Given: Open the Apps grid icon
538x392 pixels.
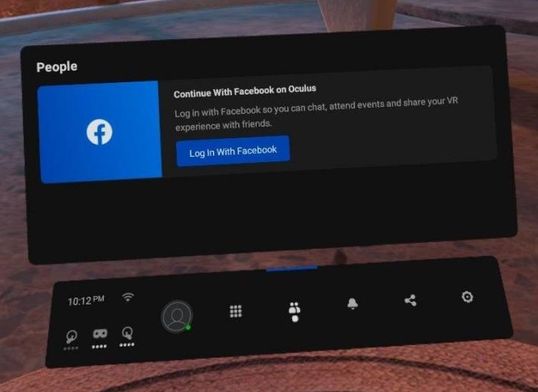Looking at the screenshot, I should [x=236, y=311].
